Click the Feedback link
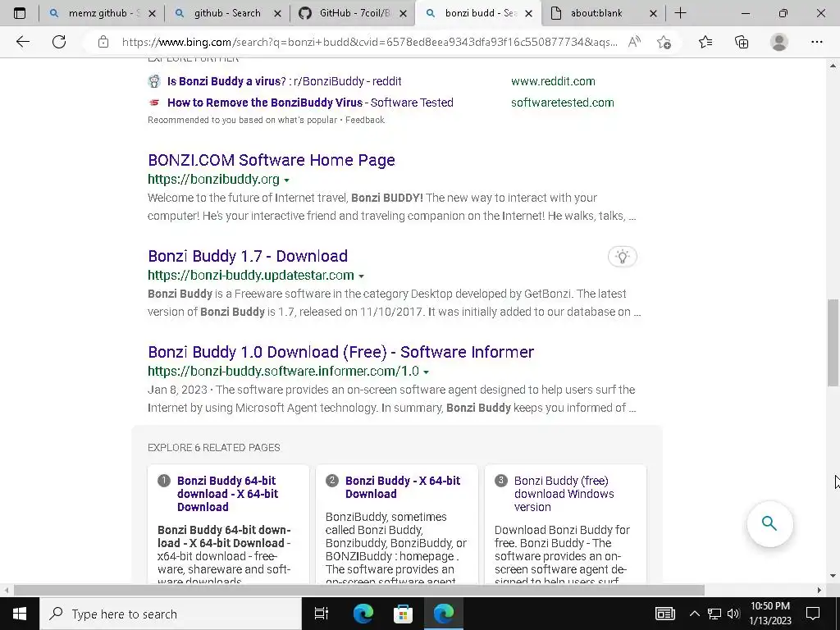The width and height of the screenshot is (840, 630). coord(365,120)
